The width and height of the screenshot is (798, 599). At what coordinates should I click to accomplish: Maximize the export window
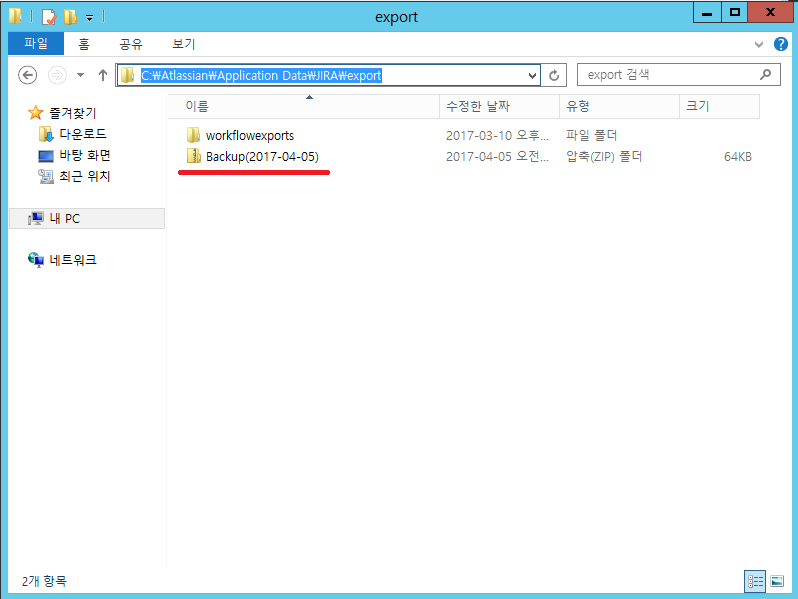click(734, 13)
